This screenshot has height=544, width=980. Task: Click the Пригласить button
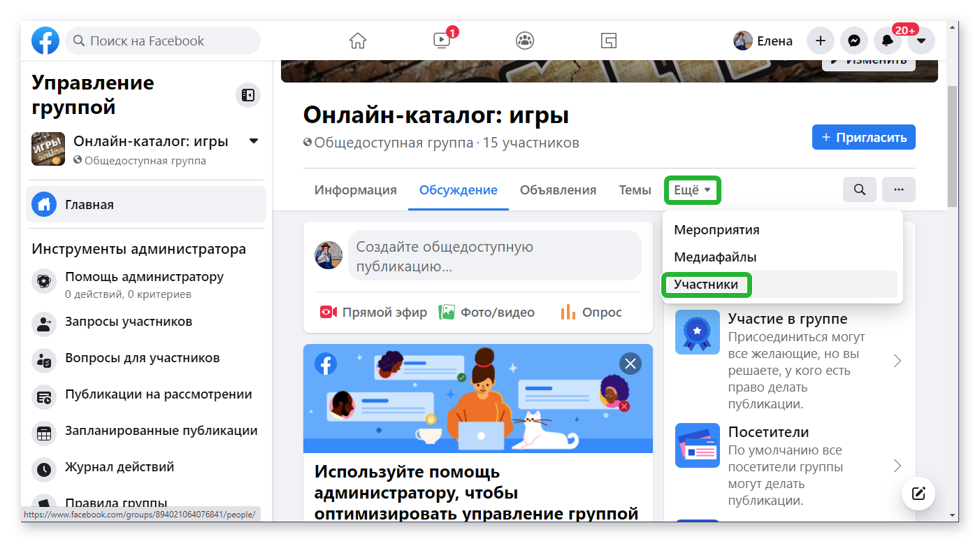click(863, 137)
